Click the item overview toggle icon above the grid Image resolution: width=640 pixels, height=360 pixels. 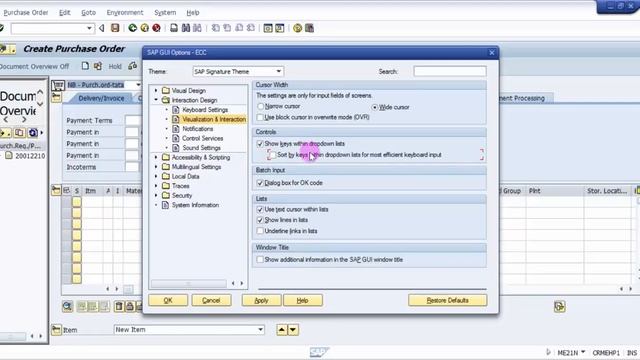pyautogui.click(x=56, y=190)
